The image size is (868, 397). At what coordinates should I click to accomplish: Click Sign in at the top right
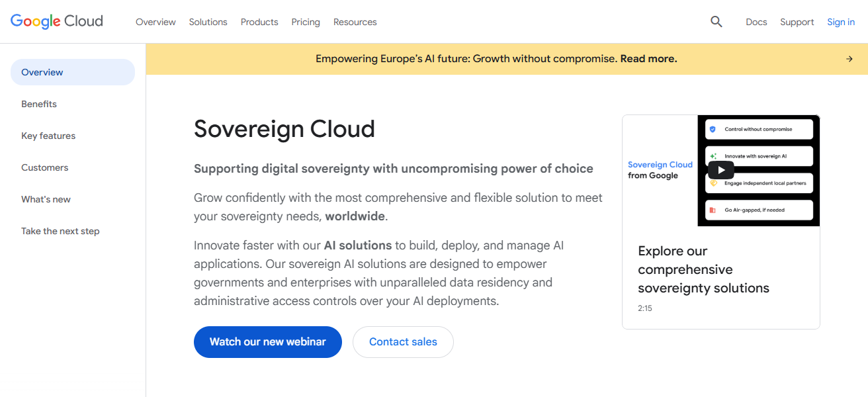[x=840, y=22]
